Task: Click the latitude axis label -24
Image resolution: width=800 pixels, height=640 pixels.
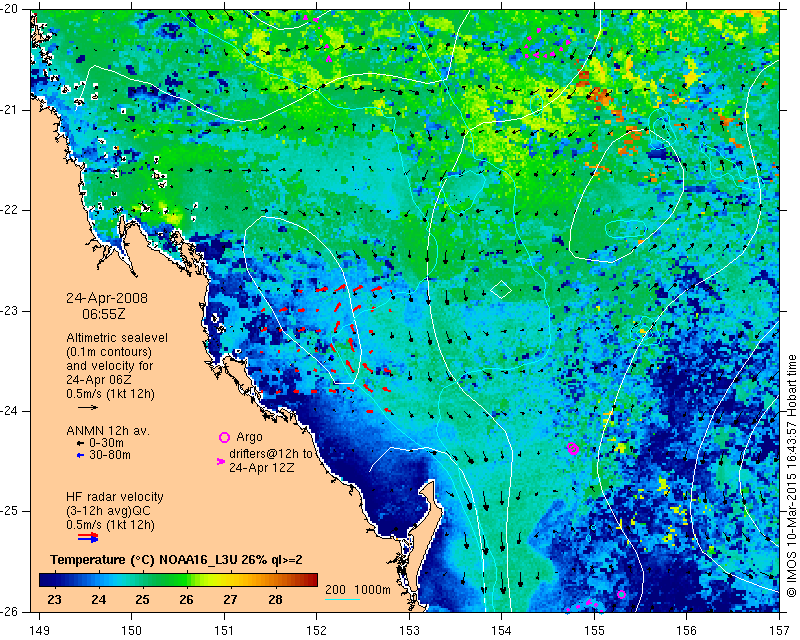Action: click(x=9, y=411)
